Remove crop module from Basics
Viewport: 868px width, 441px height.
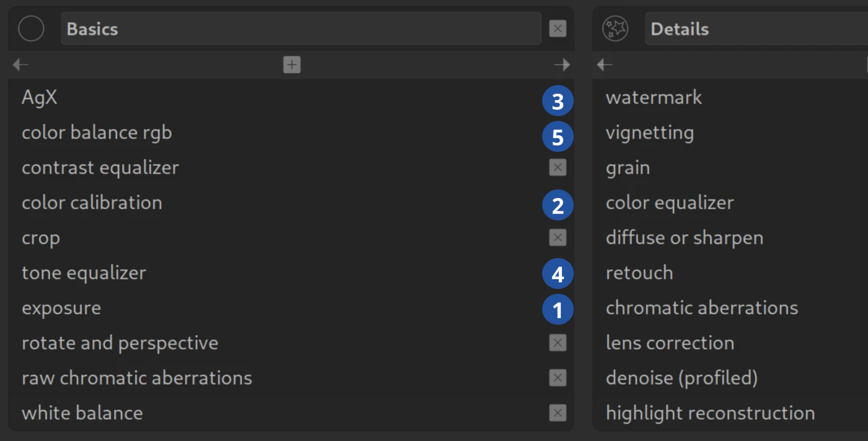point(558,237)
